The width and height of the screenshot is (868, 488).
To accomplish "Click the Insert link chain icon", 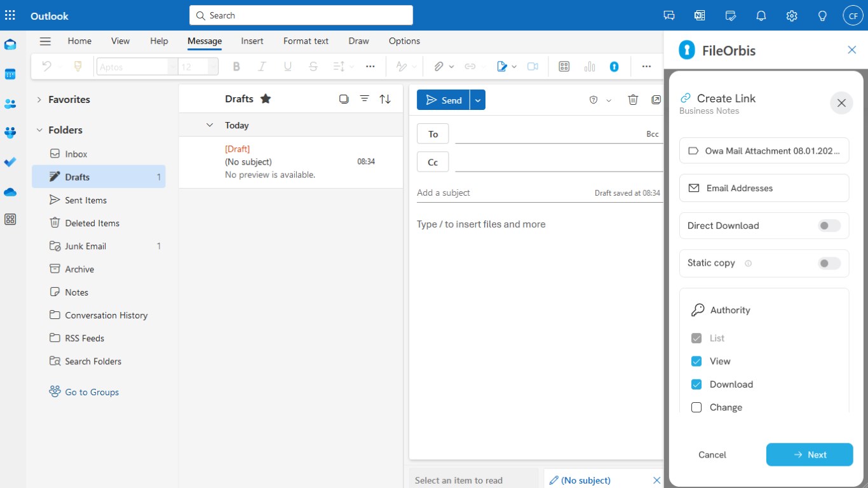I will (470, 66).
